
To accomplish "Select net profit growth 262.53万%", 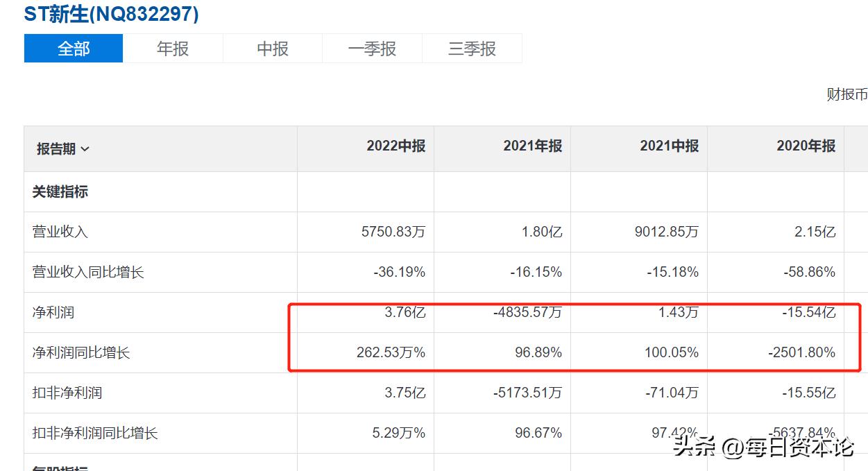I will [391, 353].
